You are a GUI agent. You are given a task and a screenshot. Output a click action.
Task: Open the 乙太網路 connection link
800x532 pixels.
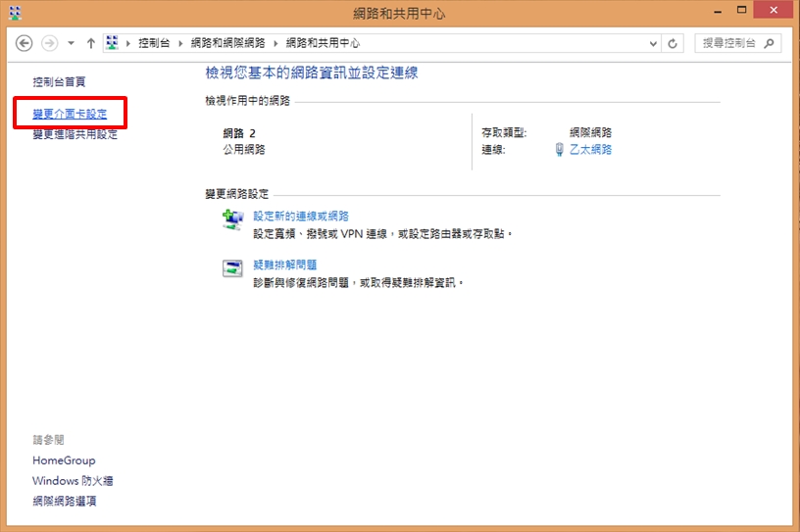[x=590, y=150]
